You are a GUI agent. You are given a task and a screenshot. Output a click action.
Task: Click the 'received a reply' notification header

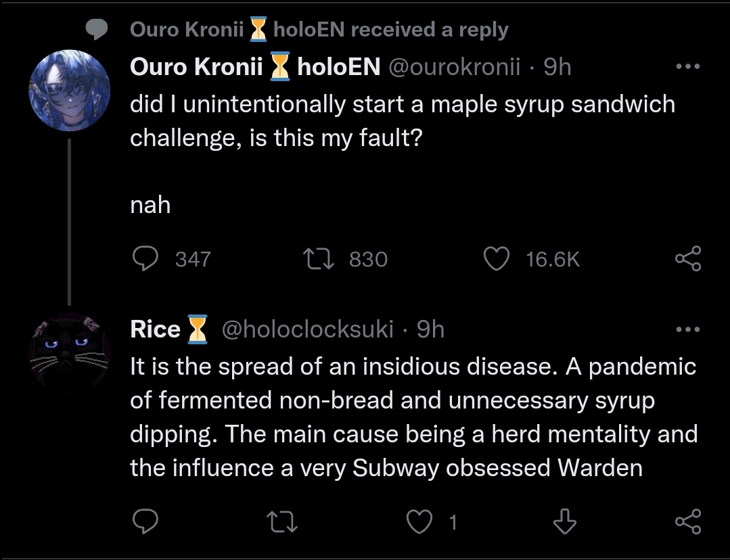tap(318, 29)
